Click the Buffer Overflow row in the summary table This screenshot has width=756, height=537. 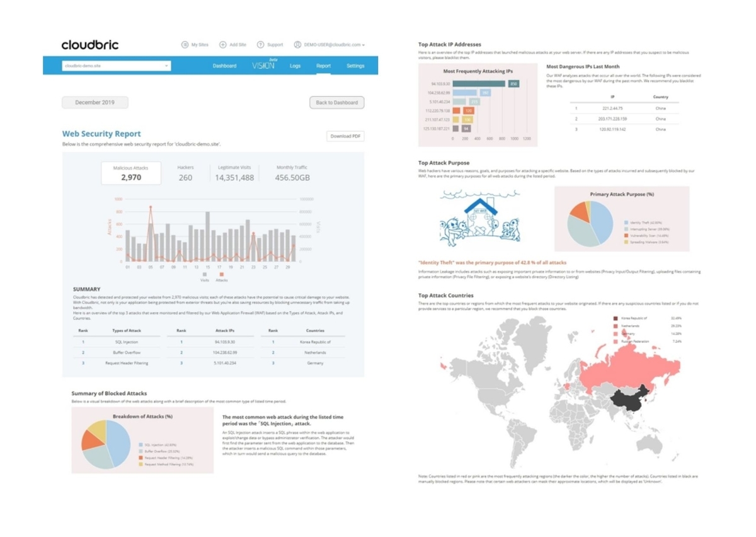point(117,352)
